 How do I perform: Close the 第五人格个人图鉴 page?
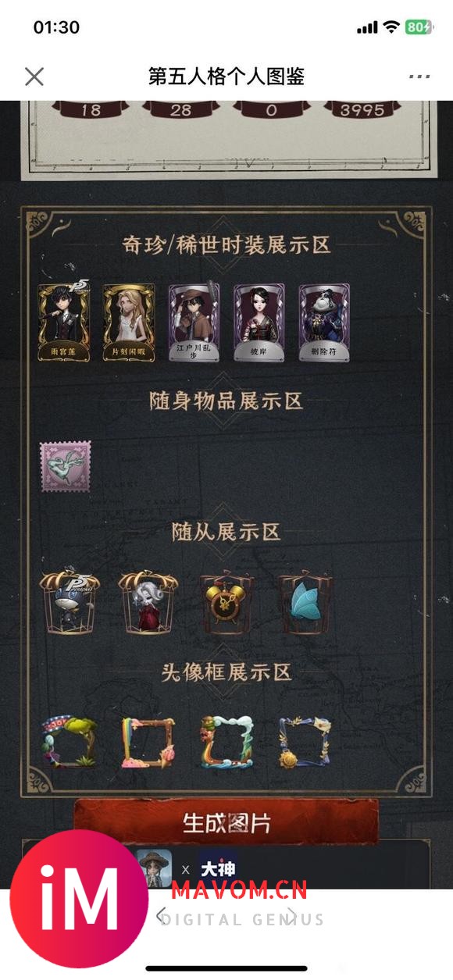pyautogui.click(x=34, y=77)
